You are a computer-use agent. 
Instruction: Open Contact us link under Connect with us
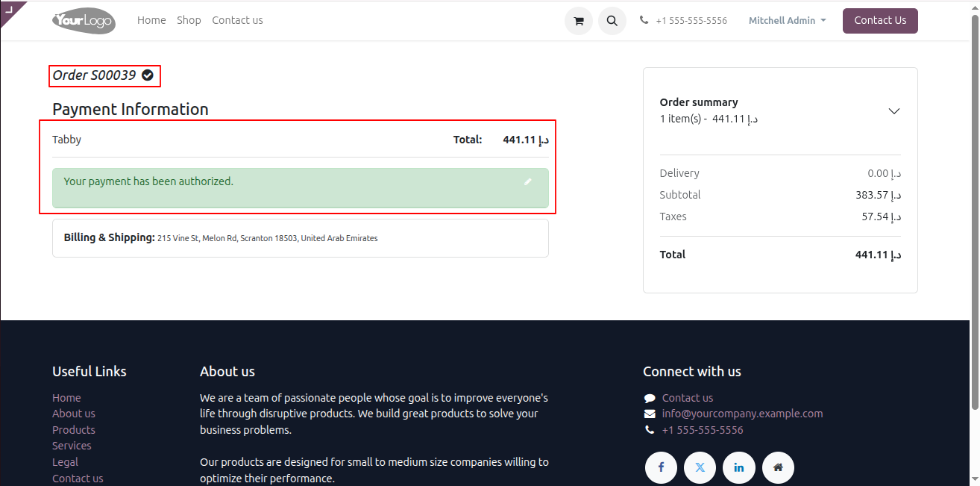688,398
